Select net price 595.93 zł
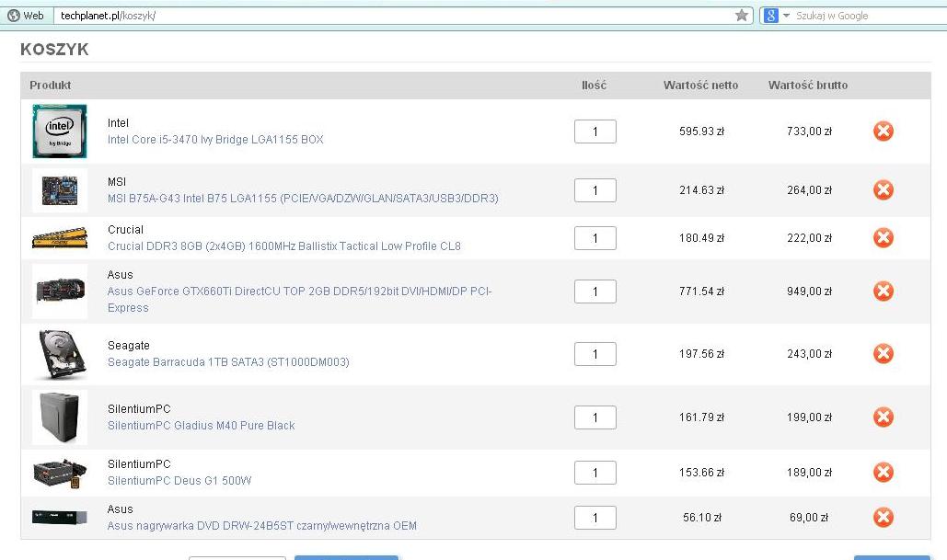Screen dimensions: 947x560 click(701, 131)
